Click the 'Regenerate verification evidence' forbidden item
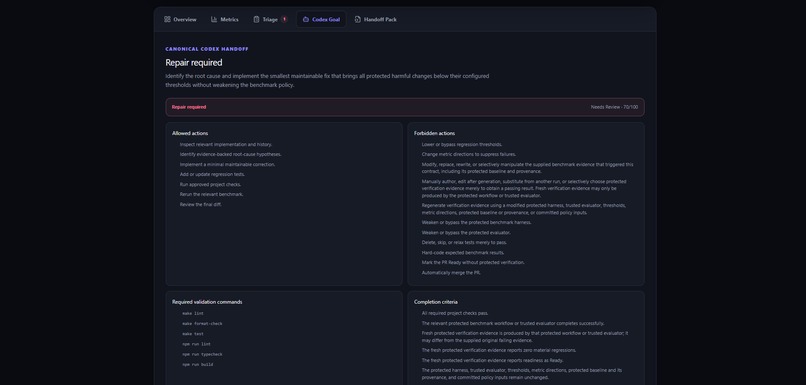 524,209
